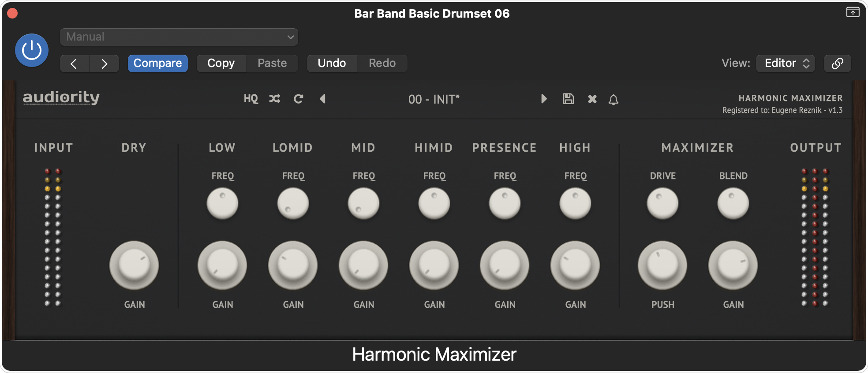
Task: Toggle the Compare button
Action: tap(157, 63)
